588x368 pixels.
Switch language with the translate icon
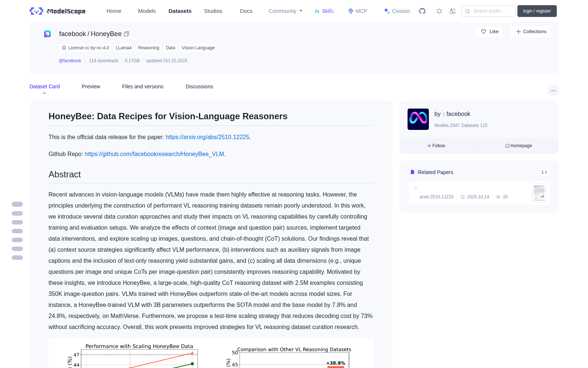[x=453, y=11]
